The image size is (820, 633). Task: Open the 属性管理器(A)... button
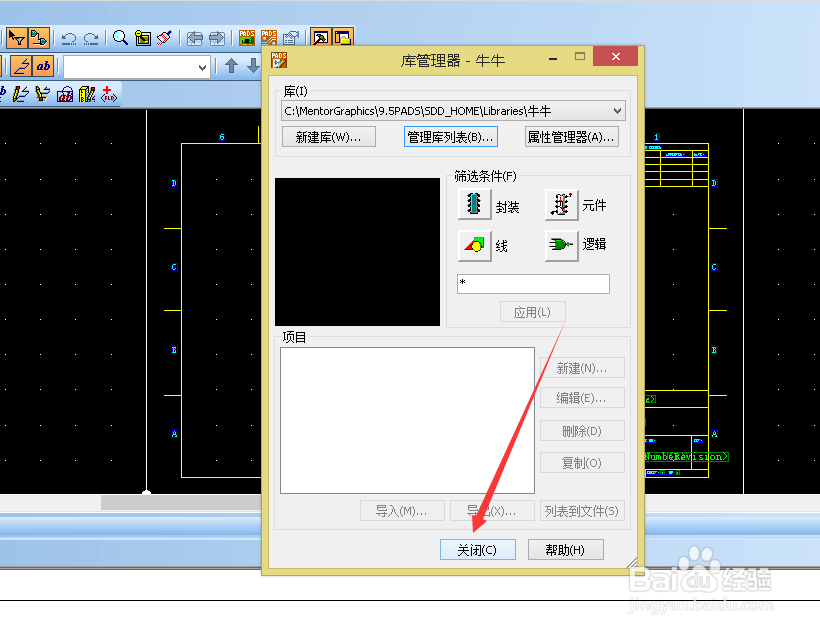(x=572, y=137)
